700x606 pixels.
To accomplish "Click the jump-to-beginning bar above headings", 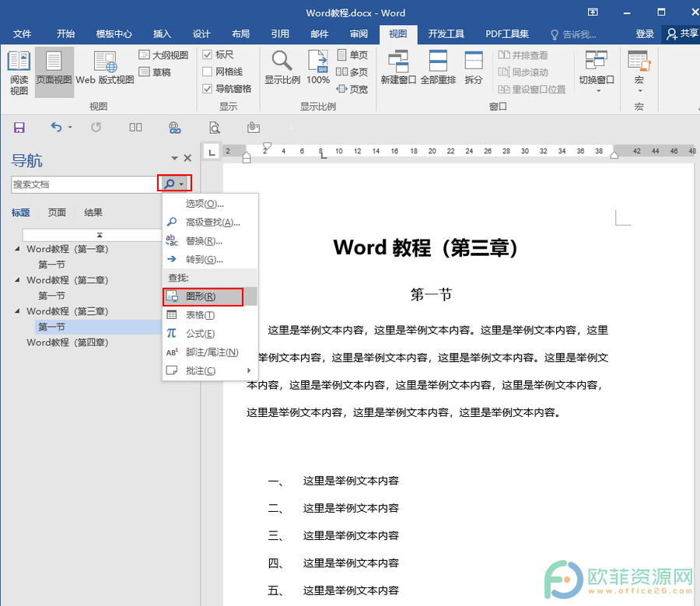I will (93, 235).
